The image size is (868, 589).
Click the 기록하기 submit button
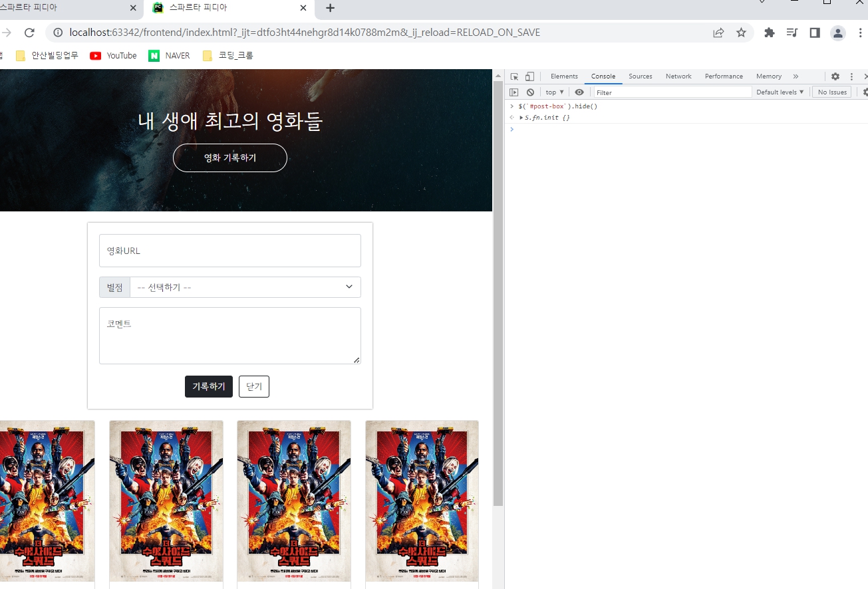click(x=209, y=386)
